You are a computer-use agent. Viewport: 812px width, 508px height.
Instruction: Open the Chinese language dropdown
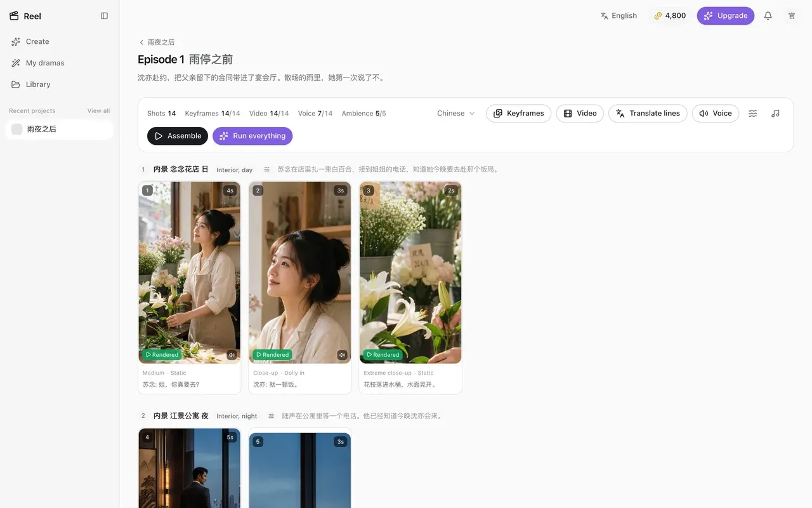[455, 113]
